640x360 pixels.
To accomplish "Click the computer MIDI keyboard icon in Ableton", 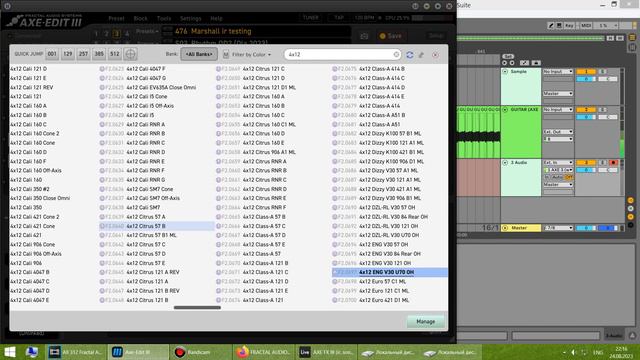I will (559, 25).
